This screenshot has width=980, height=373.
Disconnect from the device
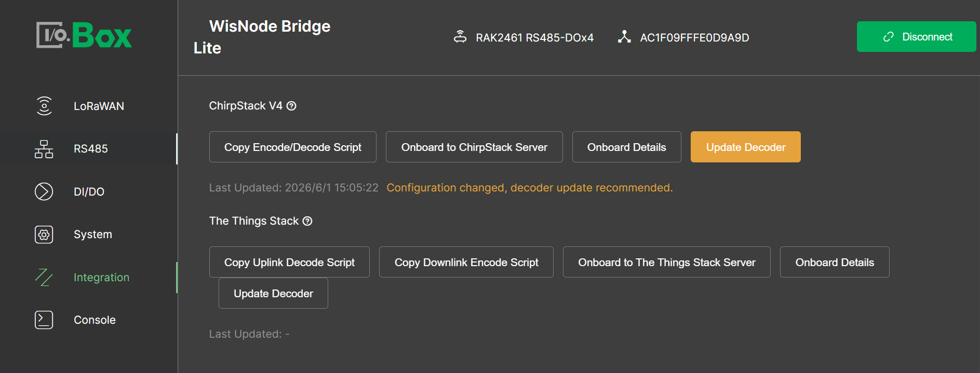(916, 36)
